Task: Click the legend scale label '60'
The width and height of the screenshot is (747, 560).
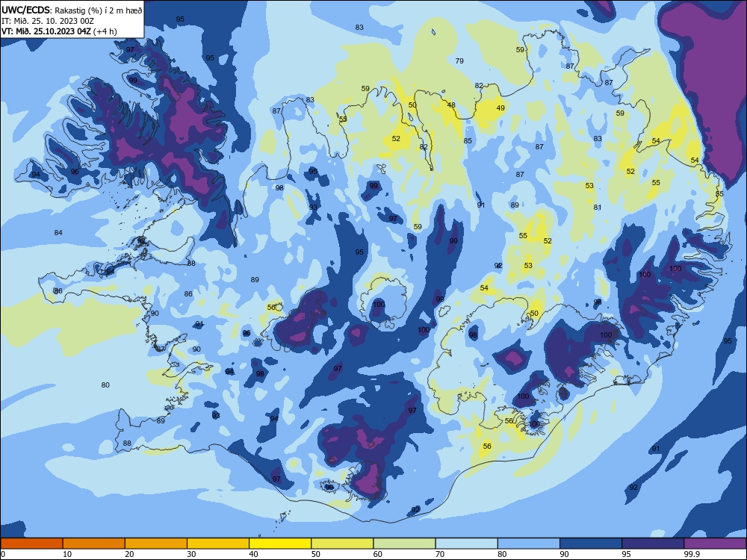Action: coord(378,554)
